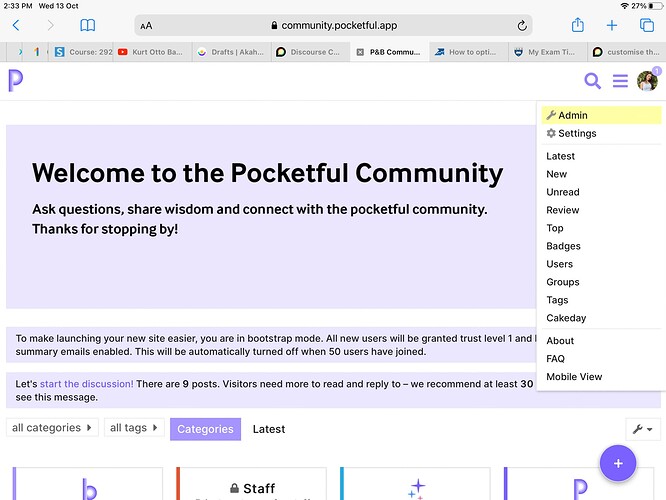Open Safari's share sheet icon
Screen dimensions: 666x500
click(x=577, y=25)
